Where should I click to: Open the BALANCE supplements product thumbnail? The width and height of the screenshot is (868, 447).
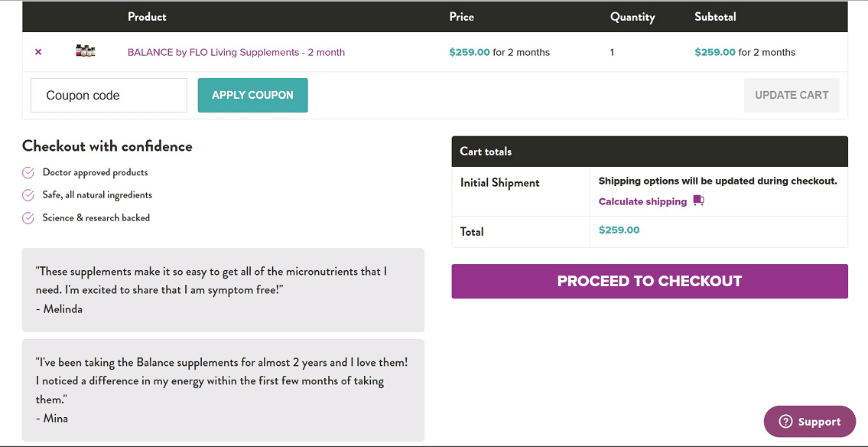85,51
